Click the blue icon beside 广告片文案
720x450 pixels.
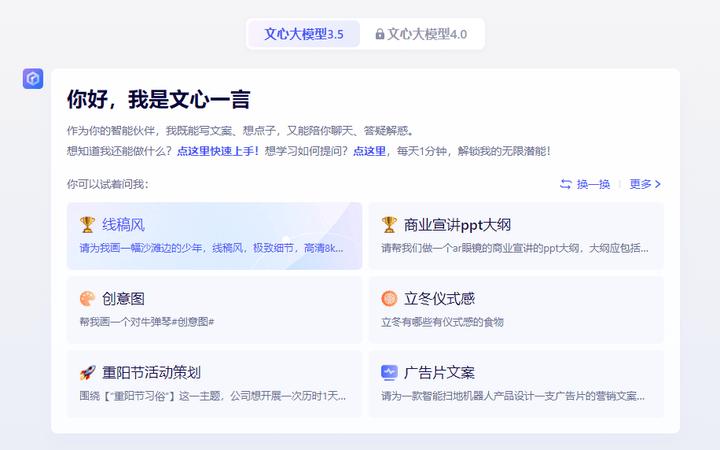tap(389, 372)
